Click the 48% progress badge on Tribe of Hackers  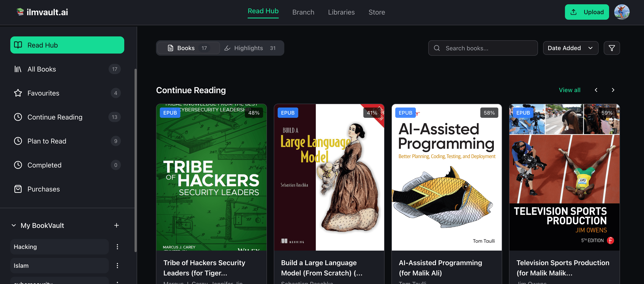point(254,113)
